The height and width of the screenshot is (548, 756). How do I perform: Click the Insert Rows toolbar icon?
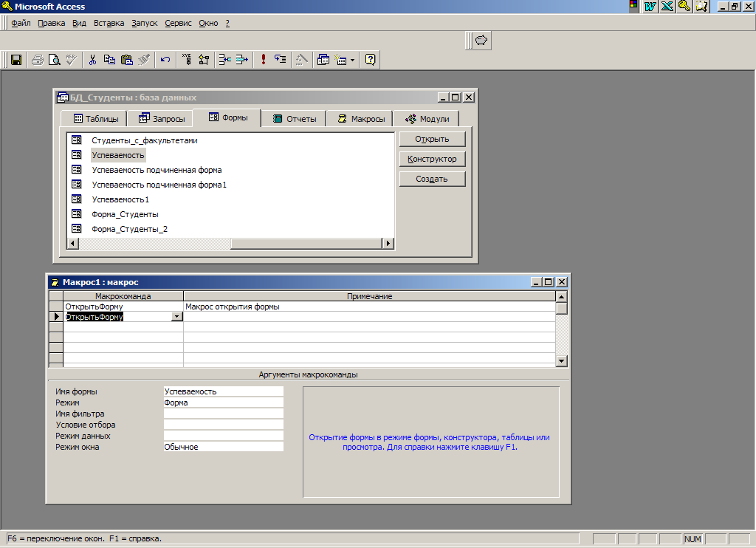point(224,60)
